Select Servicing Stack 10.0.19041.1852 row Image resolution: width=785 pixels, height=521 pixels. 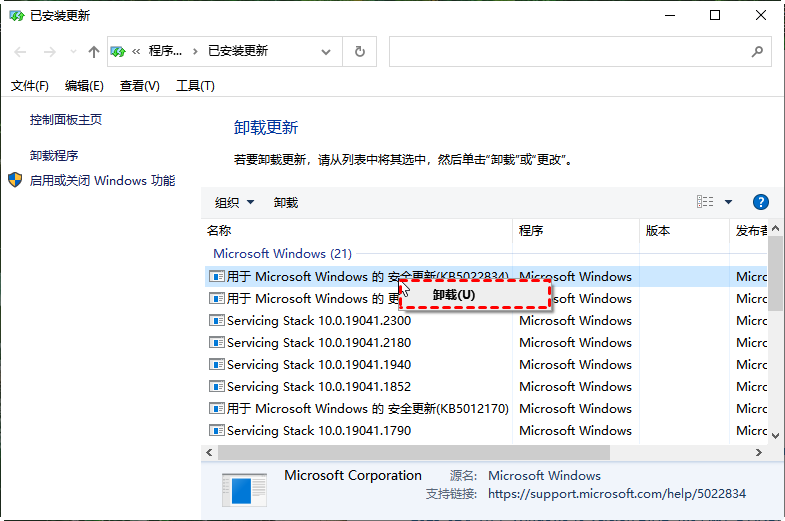pos(486,387)
